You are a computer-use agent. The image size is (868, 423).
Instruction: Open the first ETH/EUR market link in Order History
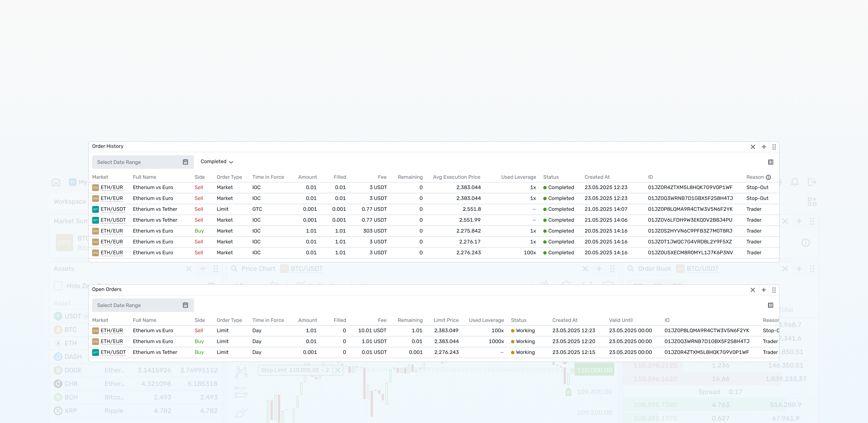112,188
